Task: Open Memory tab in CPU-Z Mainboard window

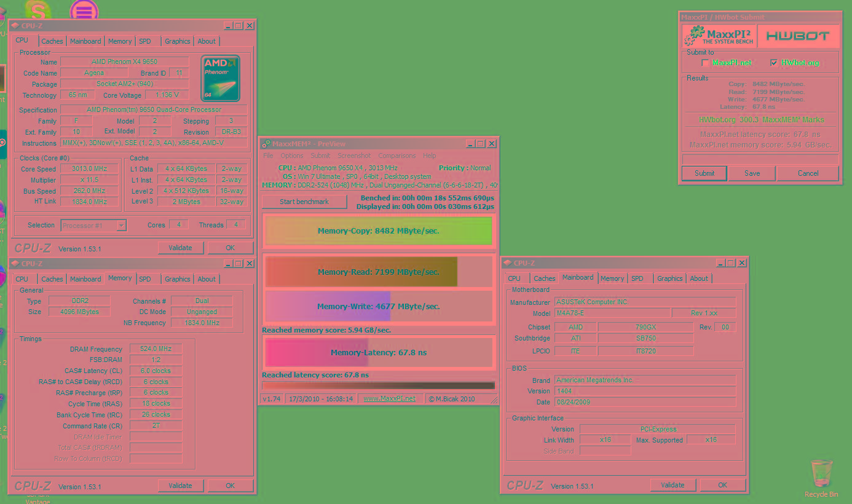Action: point(612,278)
